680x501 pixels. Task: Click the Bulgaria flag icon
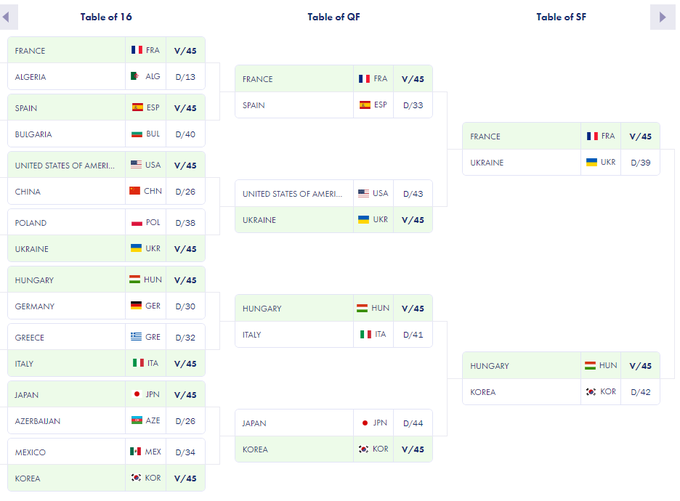136,134
